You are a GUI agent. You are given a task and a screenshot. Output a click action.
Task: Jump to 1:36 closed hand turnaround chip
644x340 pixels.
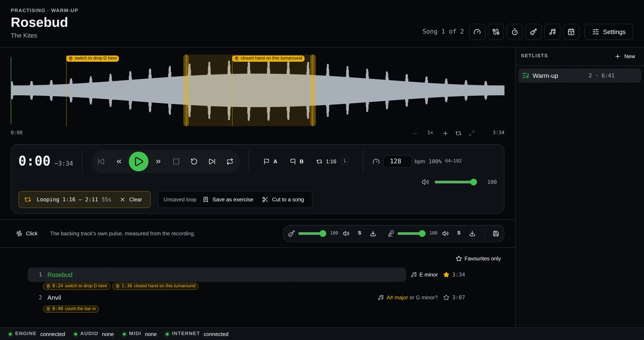(x=155, y=286)
